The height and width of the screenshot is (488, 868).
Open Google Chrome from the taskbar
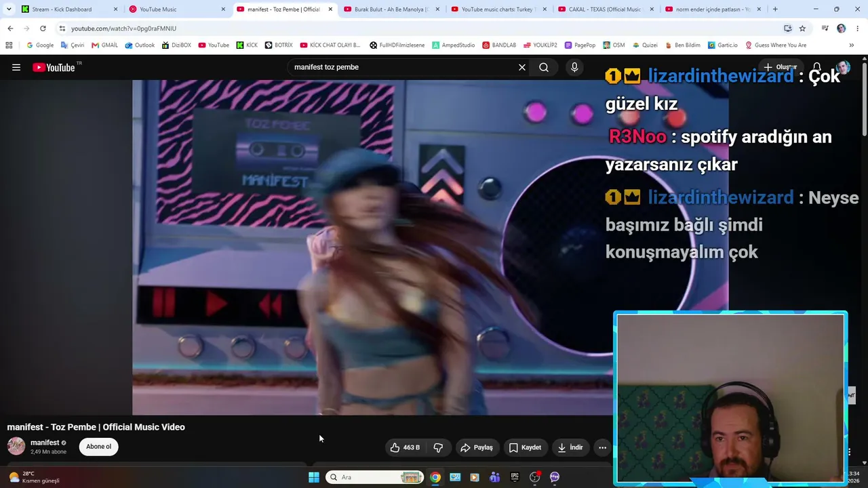pyautogui.click(x=435, y=477)
